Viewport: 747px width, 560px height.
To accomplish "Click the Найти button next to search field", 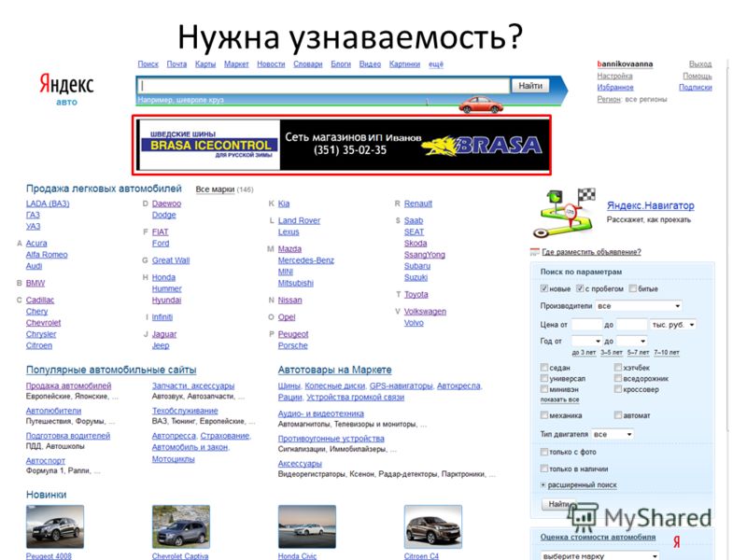I will [x=530, y=86].
